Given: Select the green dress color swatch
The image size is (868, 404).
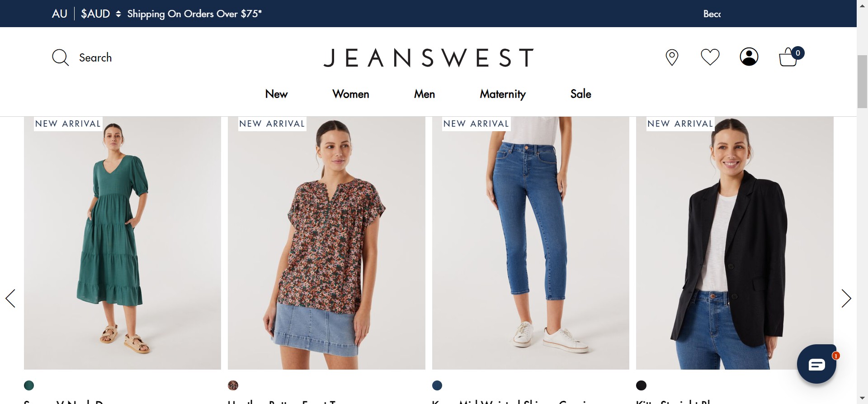Looking at the screenshot, I should pos(29,385).
